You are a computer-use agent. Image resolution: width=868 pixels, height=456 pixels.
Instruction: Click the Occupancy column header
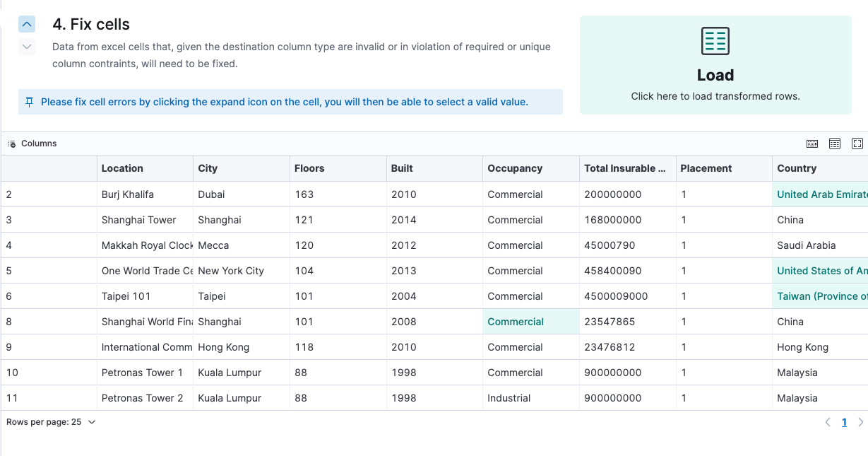coord(515,168)
